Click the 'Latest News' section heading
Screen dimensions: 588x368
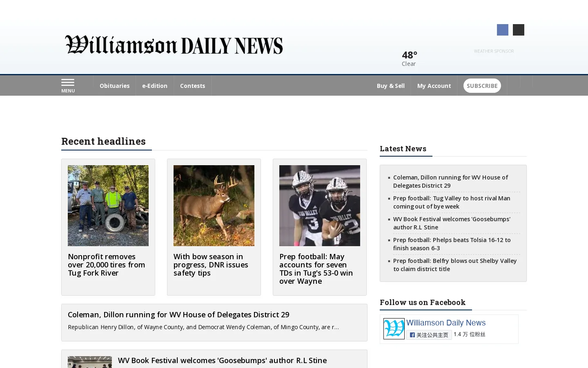pyautogui.click(x=403, y=148)
